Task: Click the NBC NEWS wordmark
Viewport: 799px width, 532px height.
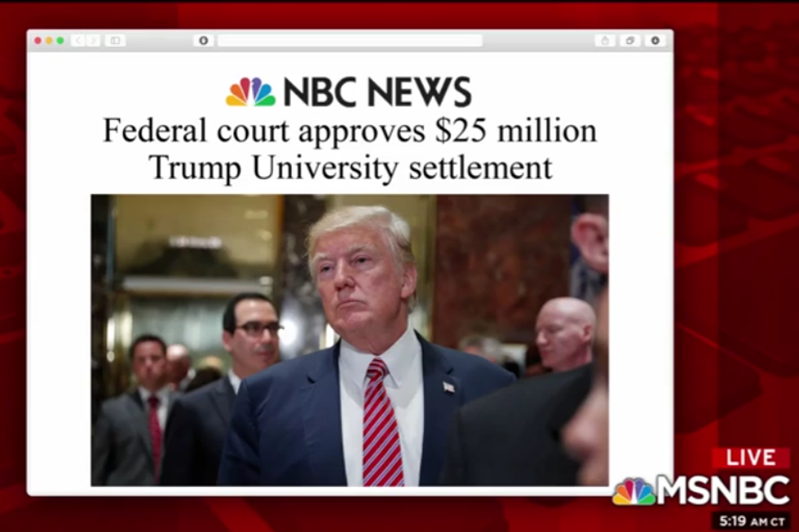Action: point(377,92)
